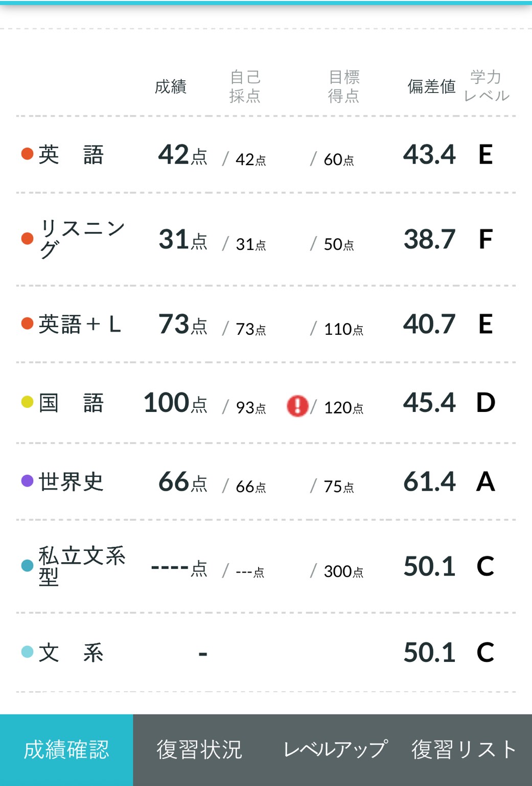Click the 偏差値 column header

click(431, 87)
